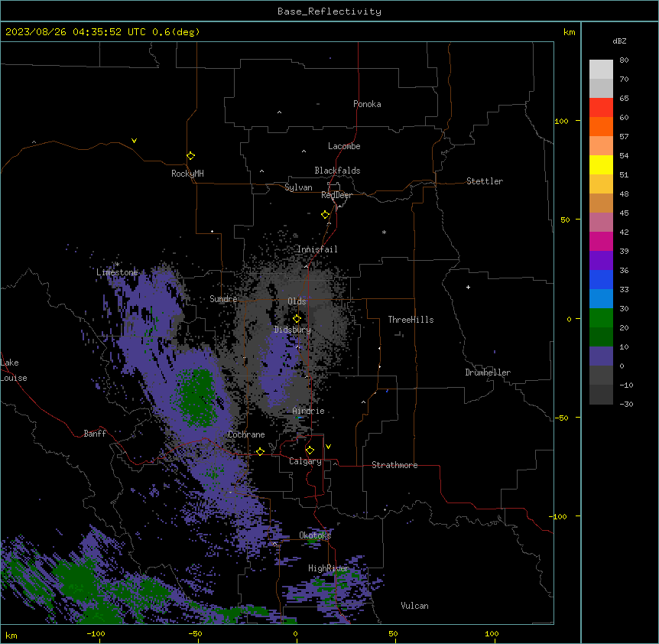
Task: Click the HighRiver label
Action: pyautogui.click(x=329, y=568)
